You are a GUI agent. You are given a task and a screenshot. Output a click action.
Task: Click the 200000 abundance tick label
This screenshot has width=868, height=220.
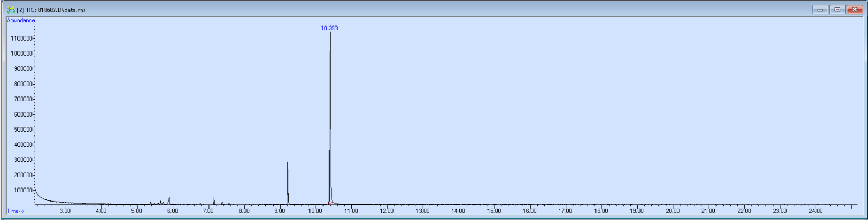[x=23, y=175]
